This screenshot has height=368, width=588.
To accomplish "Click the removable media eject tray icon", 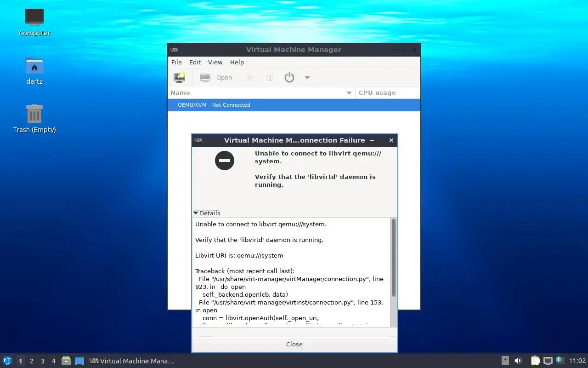I will [505, 361].
